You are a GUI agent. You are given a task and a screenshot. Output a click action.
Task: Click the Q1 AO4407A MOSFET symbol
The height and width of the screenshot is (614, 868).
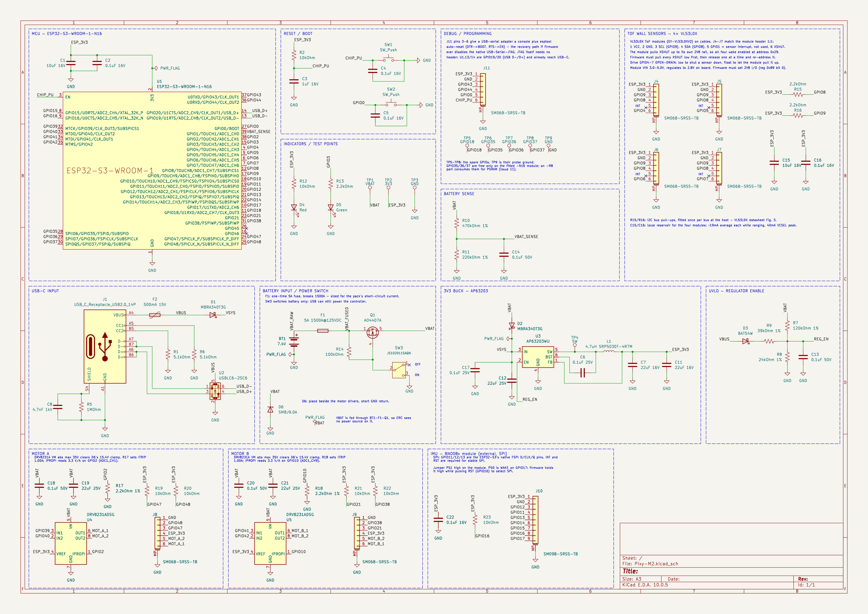coord(372,332)
